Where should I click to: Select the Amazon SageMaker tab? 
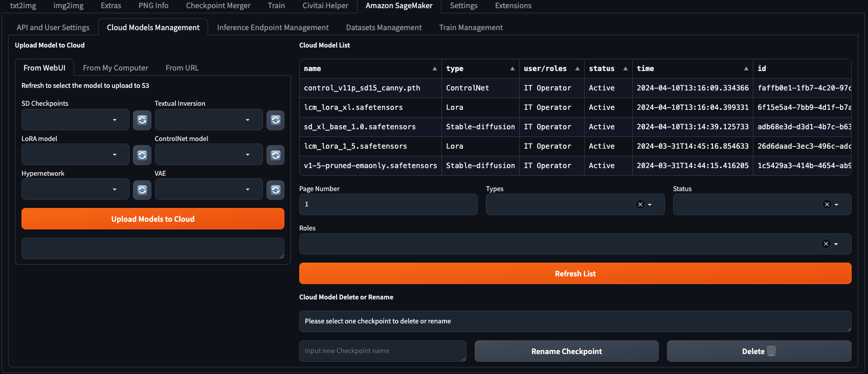point(399,6)
